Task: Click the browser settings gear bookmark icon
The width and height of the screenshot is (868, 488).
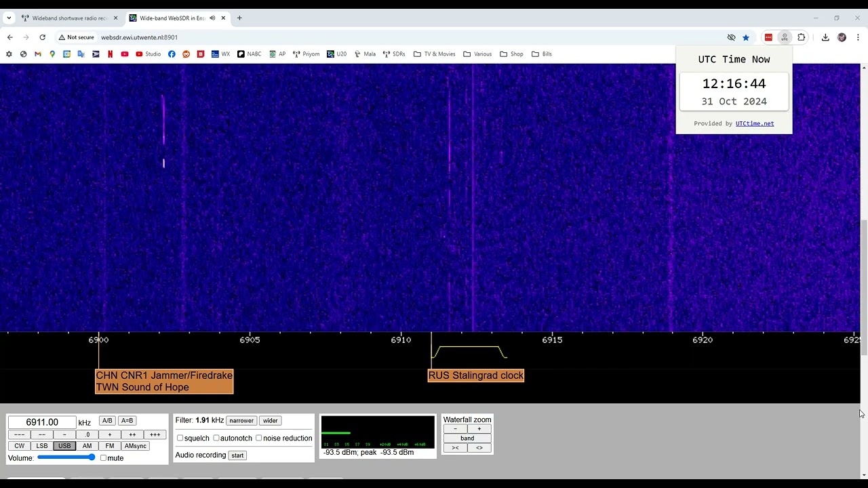Action: [x=9, y=54]
